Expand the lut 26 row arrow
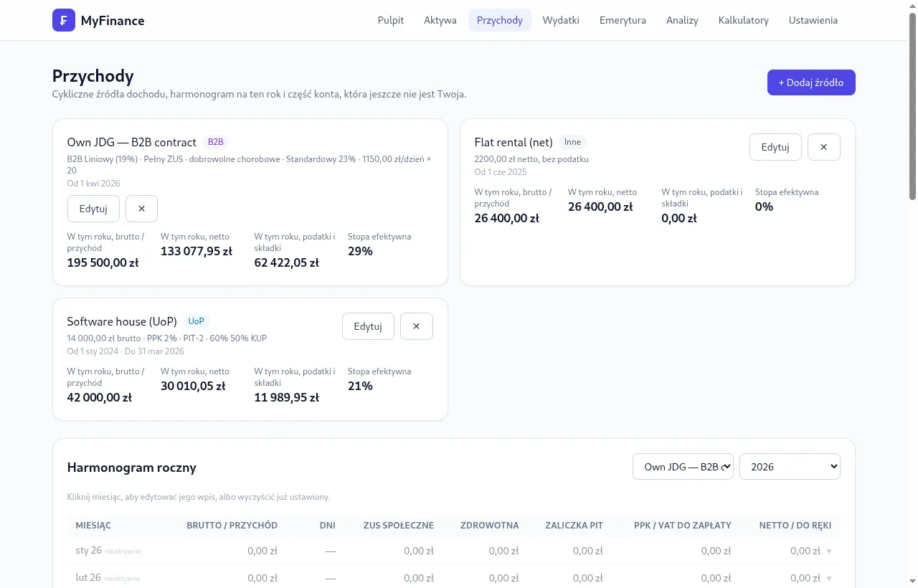 point(829,578)
